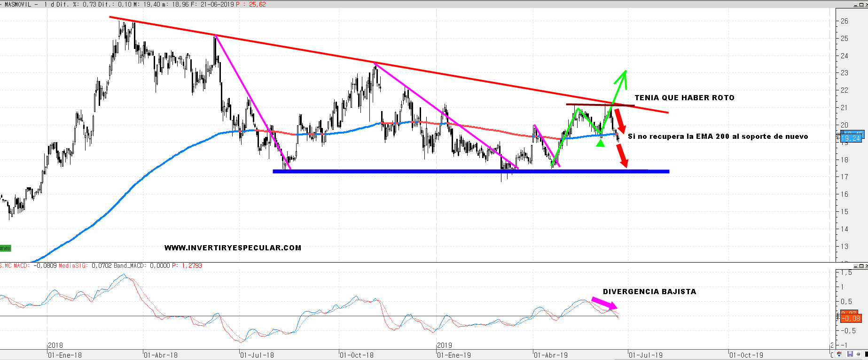Screen dimensions: 868x360
Task: Select the DIVERGENCIA BAJISTA annotation text
Action: [649, 292]
